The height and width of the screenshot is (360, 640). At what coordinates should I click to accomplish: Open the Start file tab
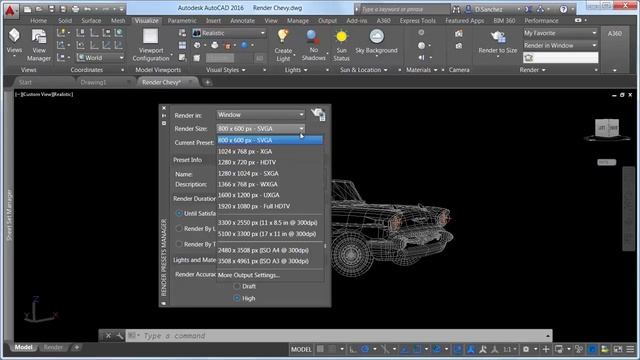click(25, 82)
